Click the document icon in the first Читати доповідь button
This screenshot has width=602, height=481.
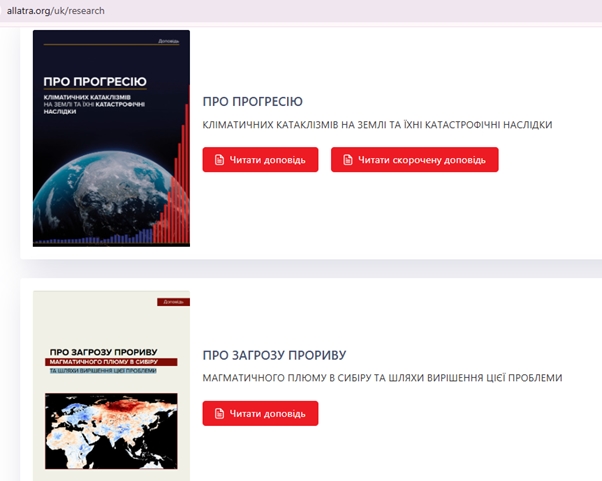click(219, 160)
